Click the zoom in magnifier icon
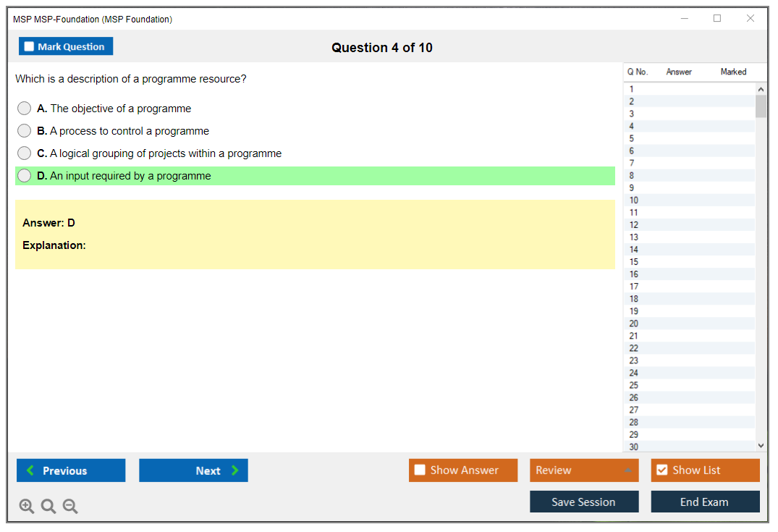Screen dimensions: 778x532 pos(27,507)
